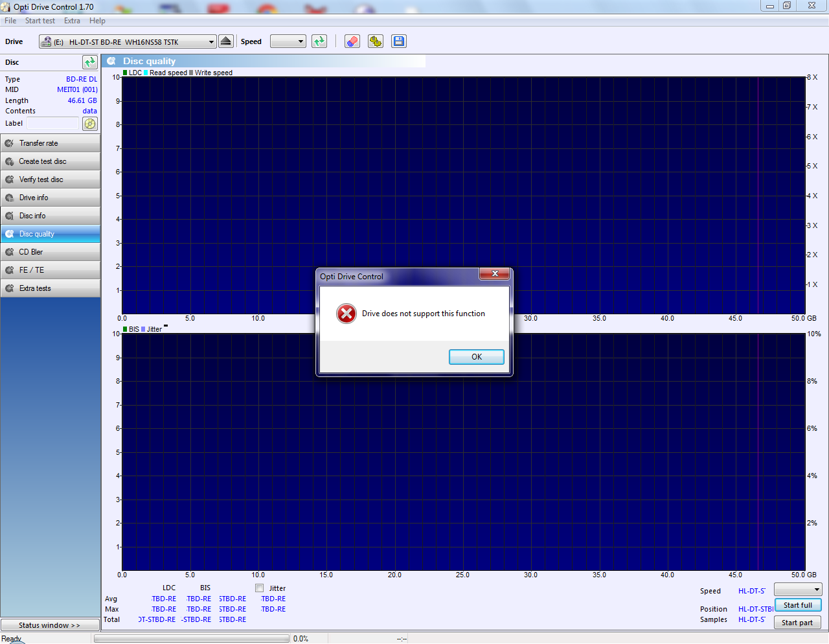Expand the toolbar Speed dropdown
829x644 pixels.
click(x=301, y=42)
